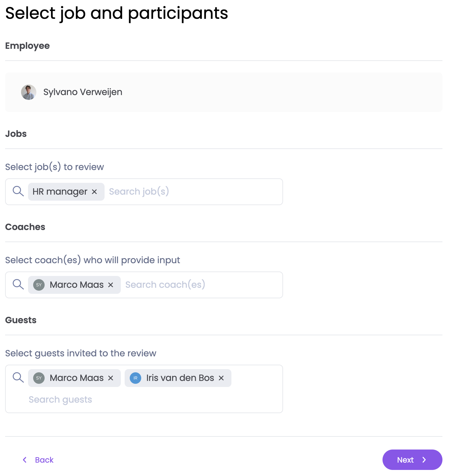Click the IR avatar for Iris
The image size is (452, 476).
coord(135,378)
